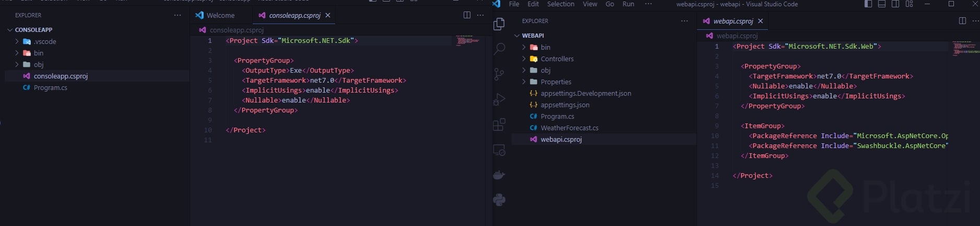
Task: Split the consoleapp.csproj editor right
Action: click(467, 15)
